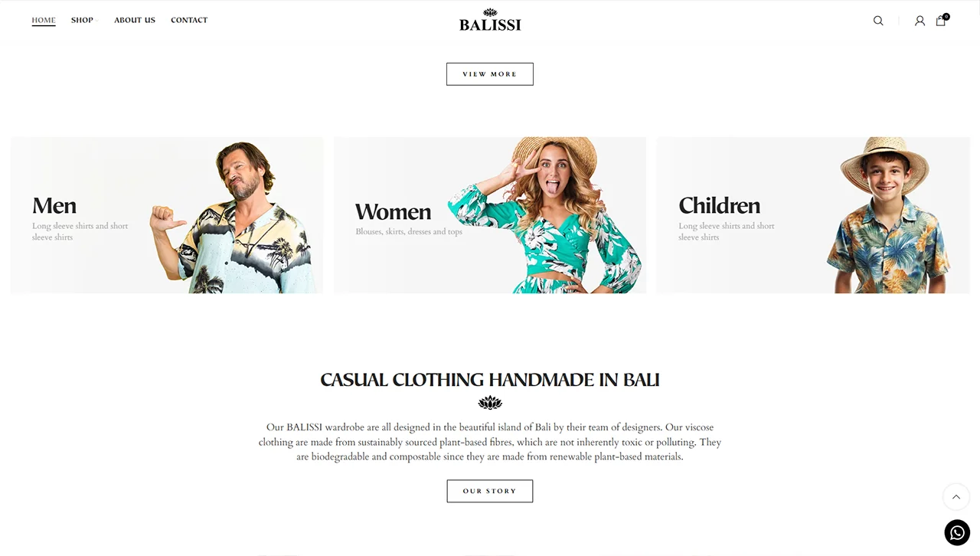
Task: Open the ABOUT US page
Action: click(x=135, y=20)
